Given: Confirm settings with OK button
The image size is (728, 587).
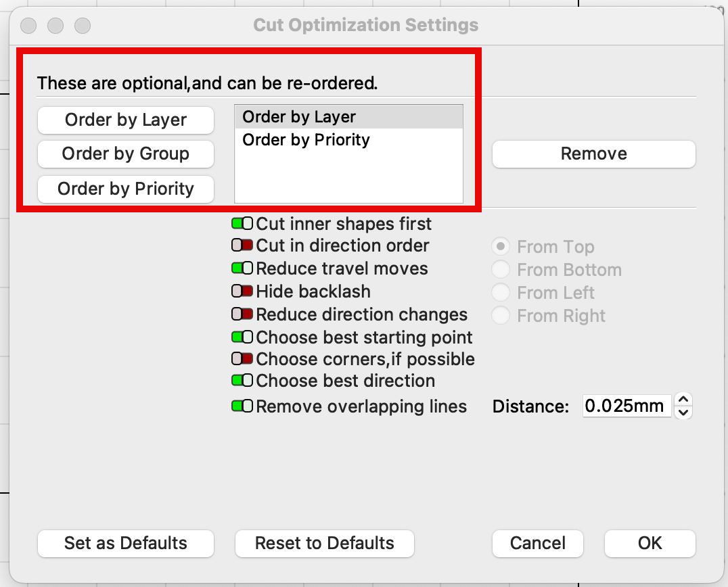Looking at the screenshot, I should [x=650, y=543].
